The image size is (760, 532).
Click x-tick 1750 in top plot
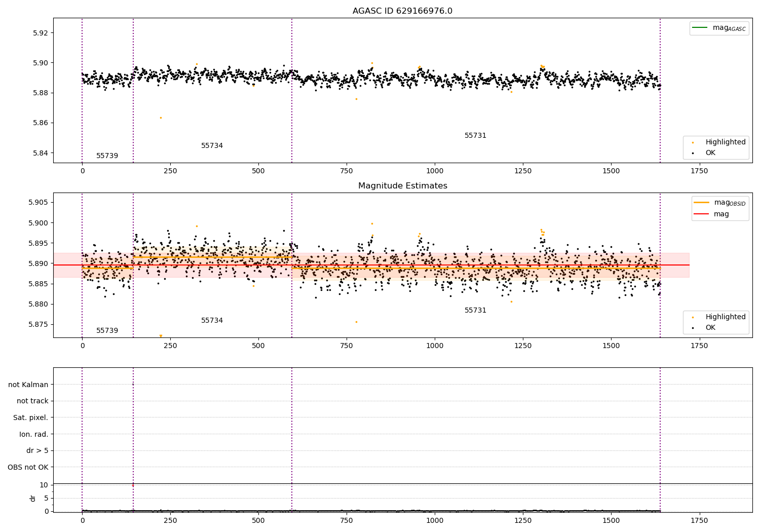click(x=699, y=171)
